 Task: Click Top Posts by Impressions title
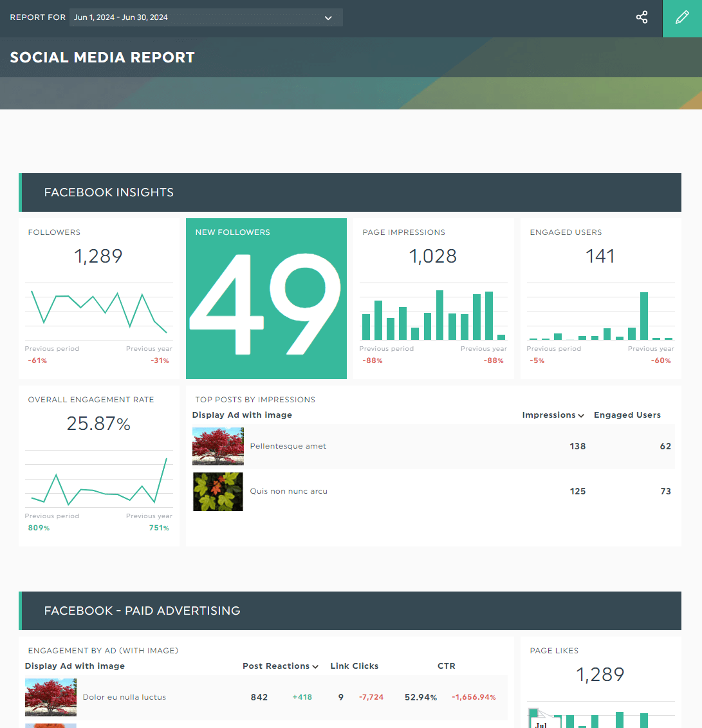255,400
